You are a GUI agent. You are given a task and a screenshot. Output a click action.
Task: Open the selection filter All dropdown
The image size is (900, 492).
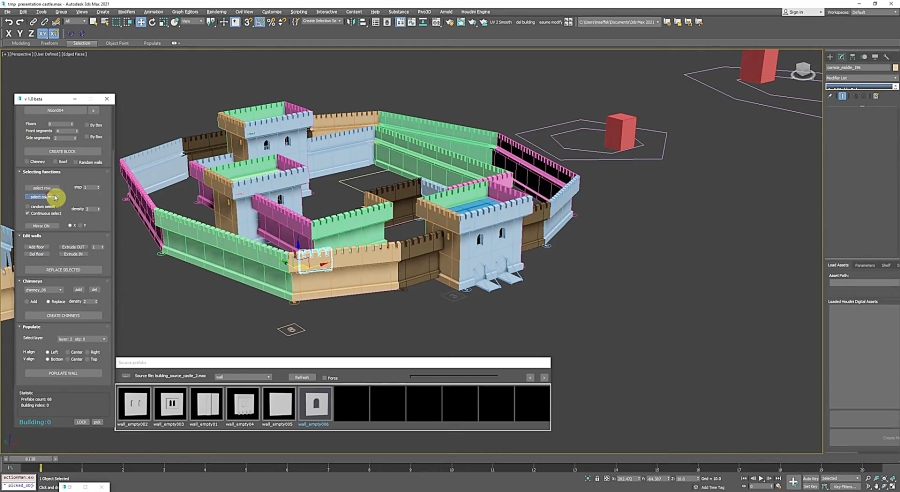click(x=75, y=22)
